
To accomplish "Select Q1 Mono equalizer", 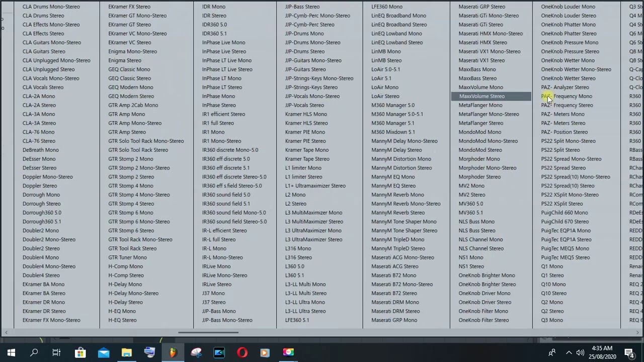I will [x=552, y=266].
